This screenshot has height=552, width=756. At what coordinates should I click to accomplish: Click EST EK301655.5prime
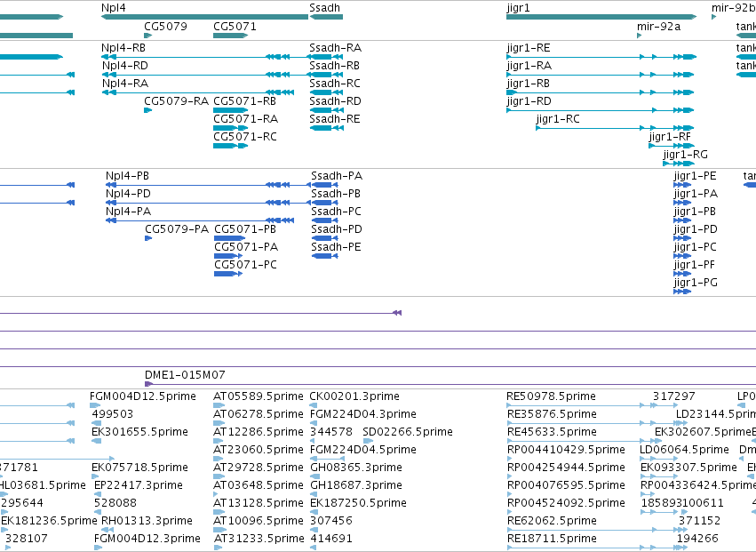pyautogui.click(x=139, y=432)
